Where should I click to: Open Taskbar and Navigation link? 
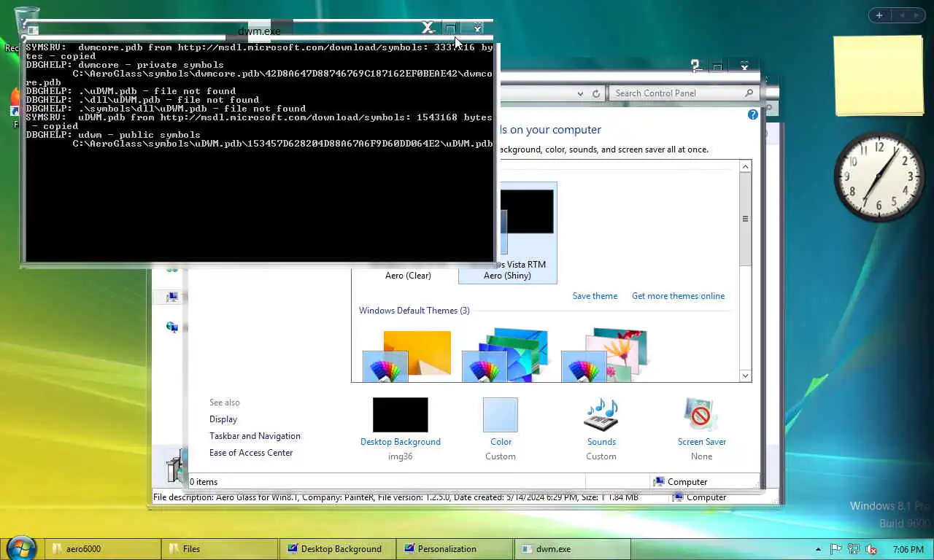[255, 436]
